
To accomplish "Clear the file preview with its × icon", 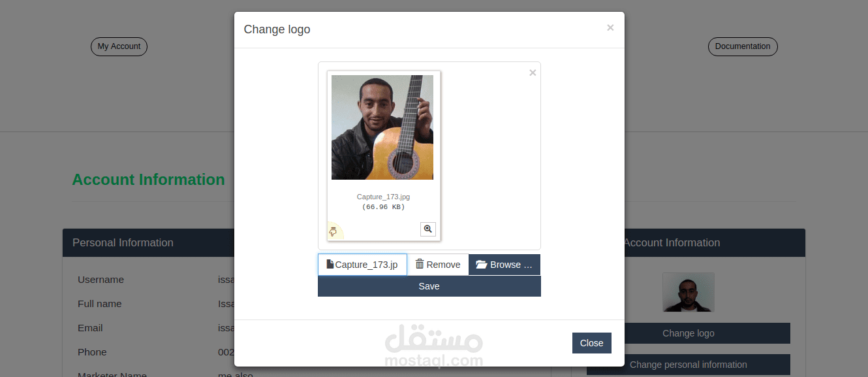I will [x=533, y=73].
